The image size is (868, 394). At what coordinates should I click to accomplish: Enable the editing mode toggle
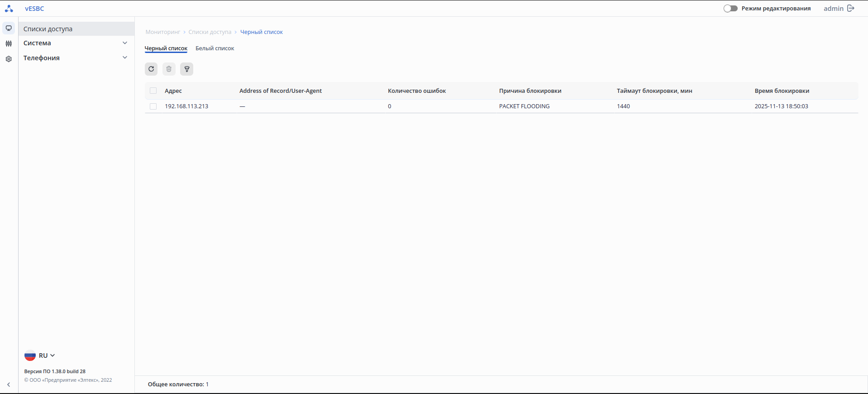(730, 8)
